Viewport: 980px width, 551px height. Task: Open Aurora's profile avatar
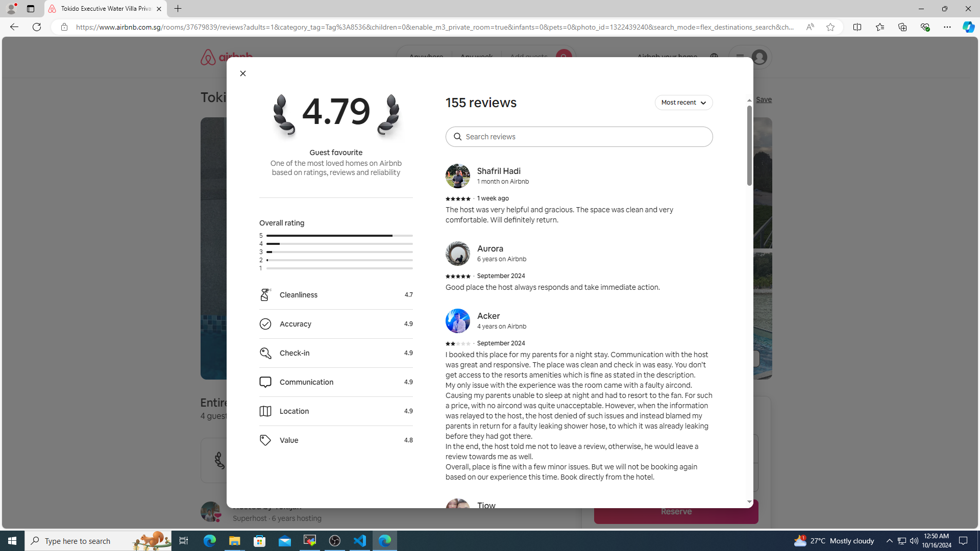[457, 254]
